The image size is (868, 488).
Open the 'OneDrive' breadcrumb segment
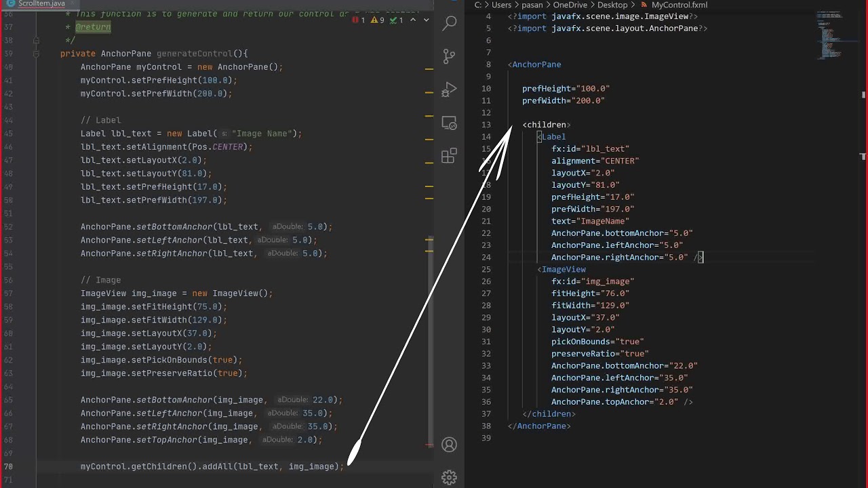coord(570,5)
